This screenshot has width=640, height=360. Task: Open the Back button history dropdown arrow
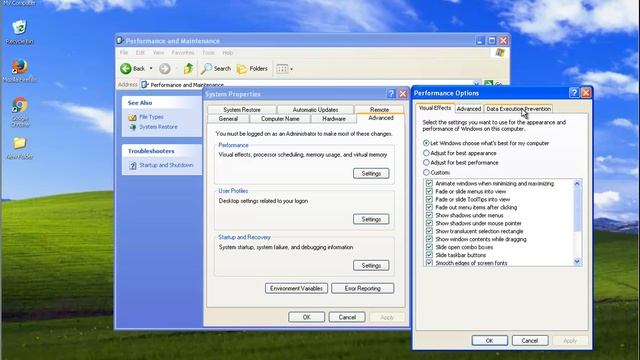pos(151,69)
